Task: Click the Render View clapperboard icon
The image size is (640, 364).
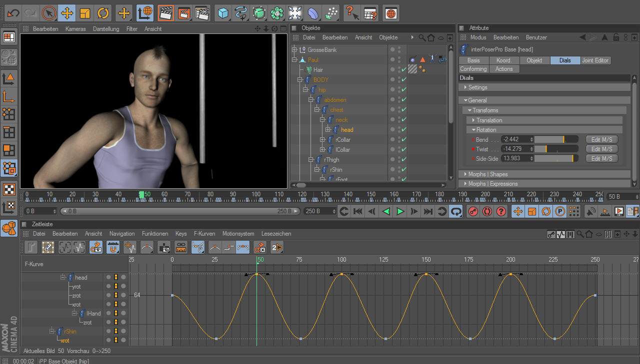Action: (166, 12)
